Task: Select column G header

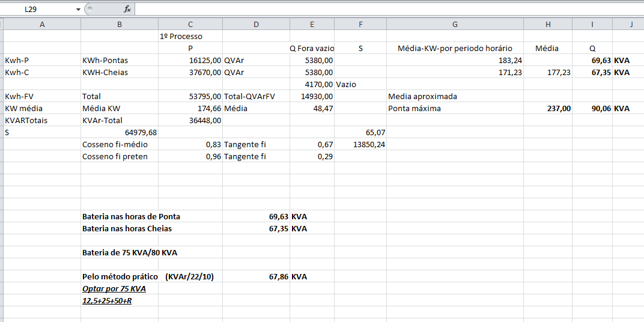Action: (455, 24)
